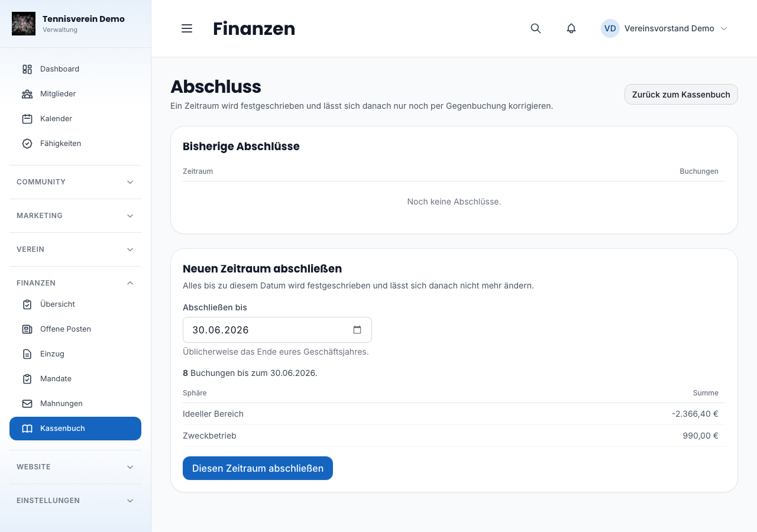Go to Offene Posten menu item
This screenshot has height=532, width=757.
tap(75, 329)
